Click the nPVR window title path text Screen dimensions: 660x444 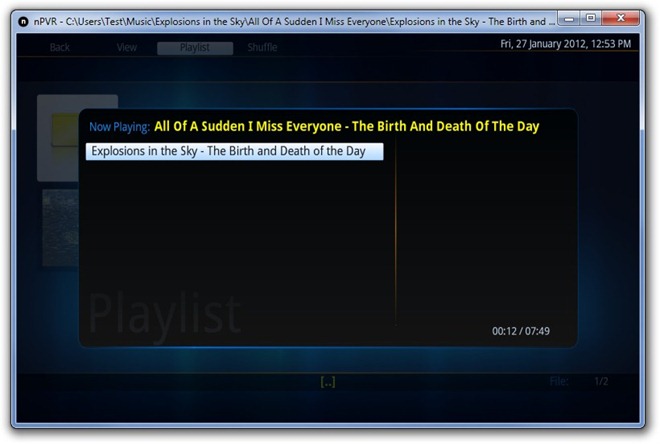click(295, 21)
